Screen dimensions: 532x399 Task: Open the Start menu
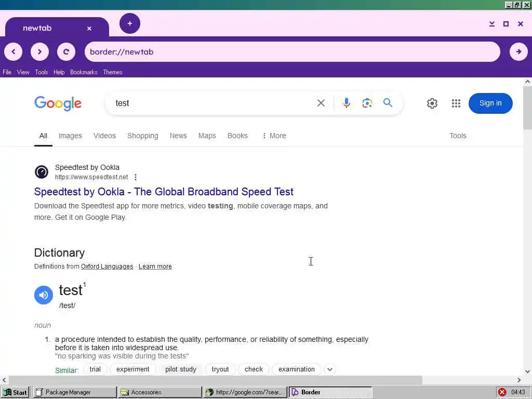tap(15, 392)
